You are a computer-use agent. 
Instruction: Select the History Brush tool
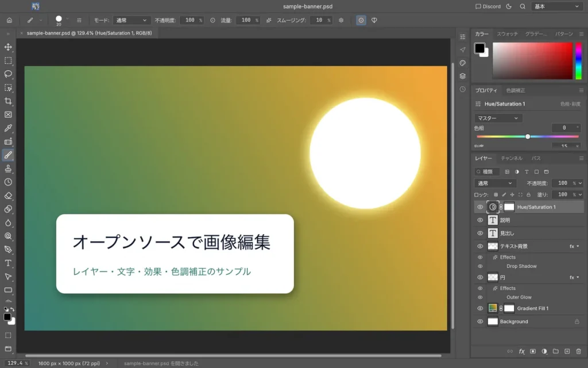click(x=8, y=182)
